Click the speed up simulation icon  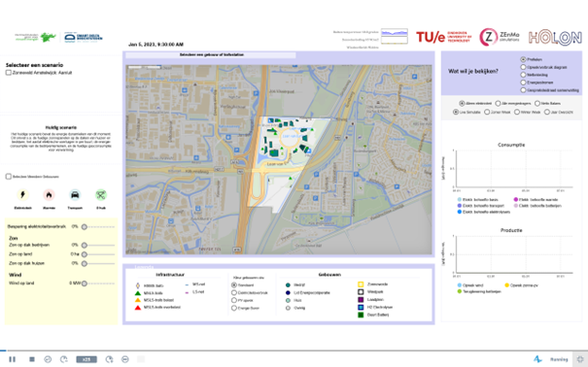109,359
